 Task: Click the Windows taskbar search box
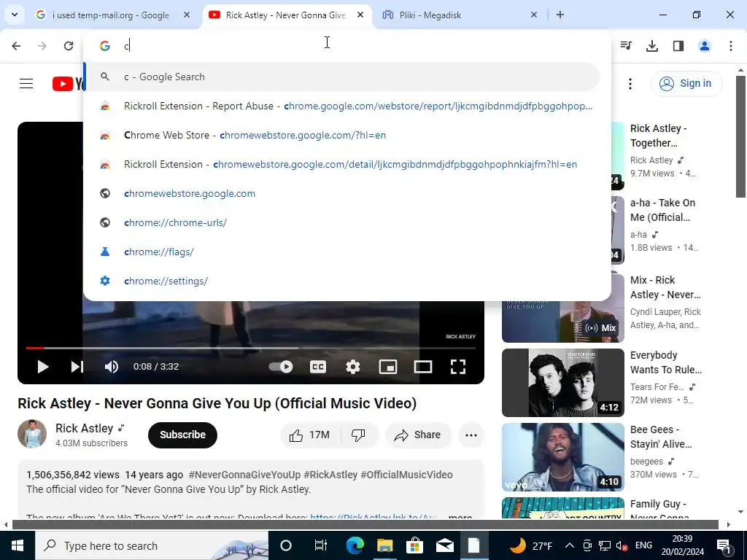[x=152, y=545]
